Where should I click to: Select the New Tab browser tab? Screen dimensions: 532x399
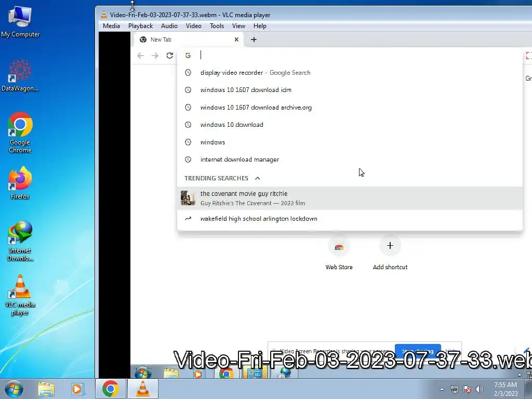point(188,39)
